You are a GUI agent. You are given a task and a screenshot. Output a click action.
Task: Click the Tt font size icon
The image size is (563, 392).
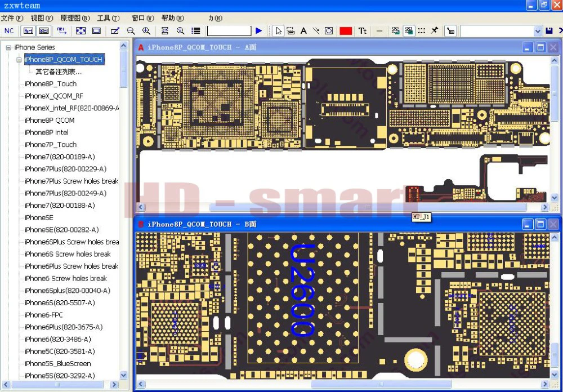[363, 31]
